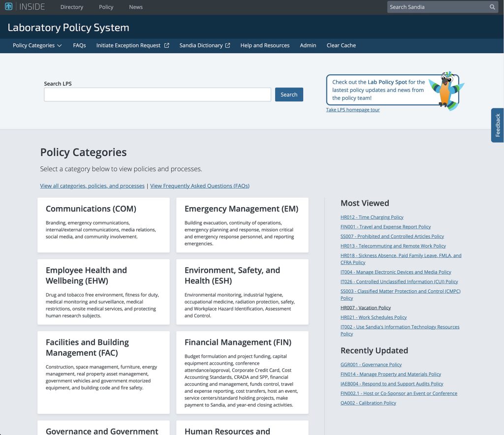The image size is (504, 435).
Task: Open the Admin section
Action: [x=308, y=45]
